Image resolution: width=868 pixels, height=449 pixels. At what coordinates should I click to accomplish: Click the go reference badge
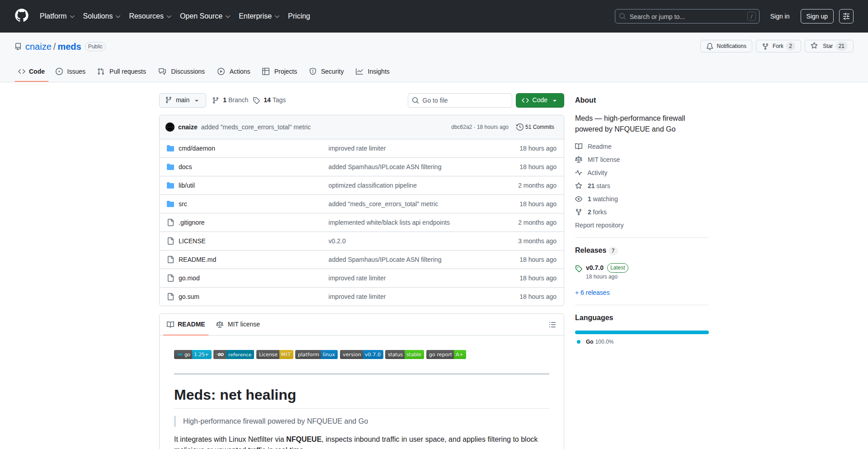(234, 354)
